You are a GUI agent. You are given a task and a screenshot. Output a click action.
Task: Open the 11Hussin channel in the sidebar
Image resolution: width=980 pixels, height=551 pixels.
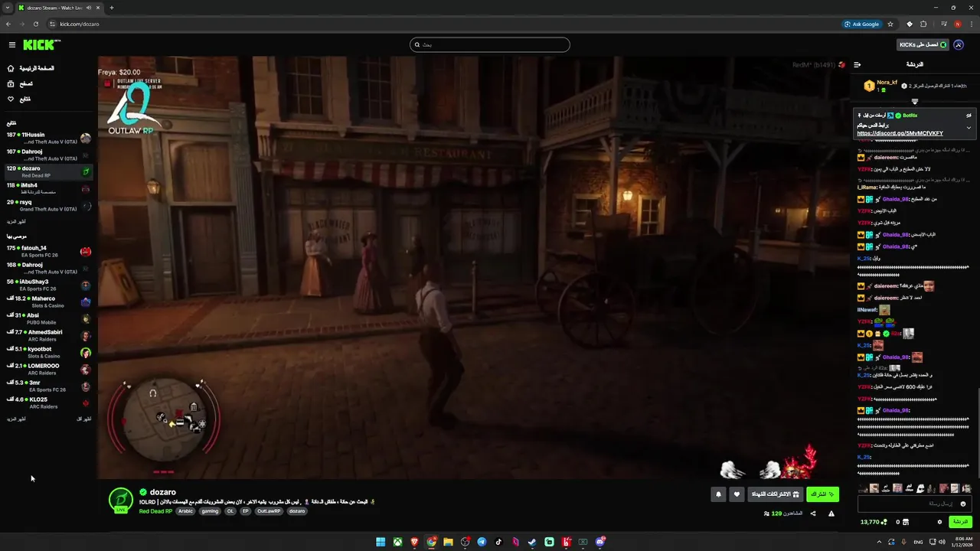48,139
